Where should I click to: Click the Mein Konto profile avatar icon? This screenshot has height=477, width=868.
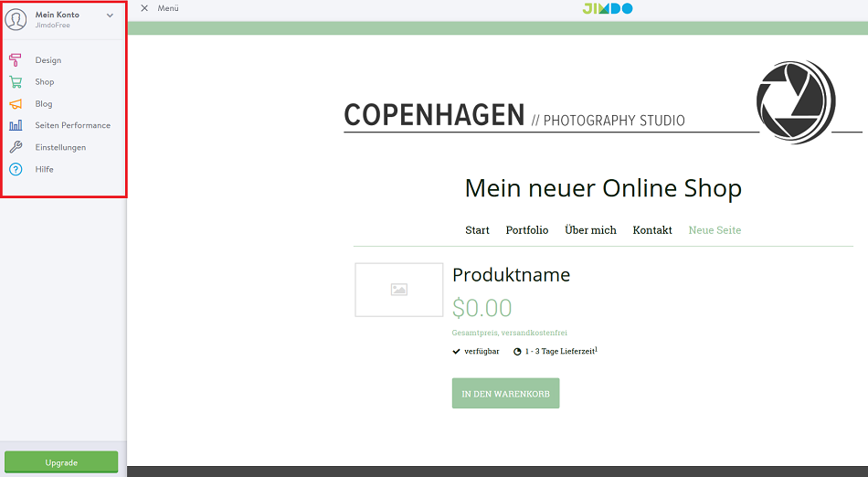coord(16,19)
